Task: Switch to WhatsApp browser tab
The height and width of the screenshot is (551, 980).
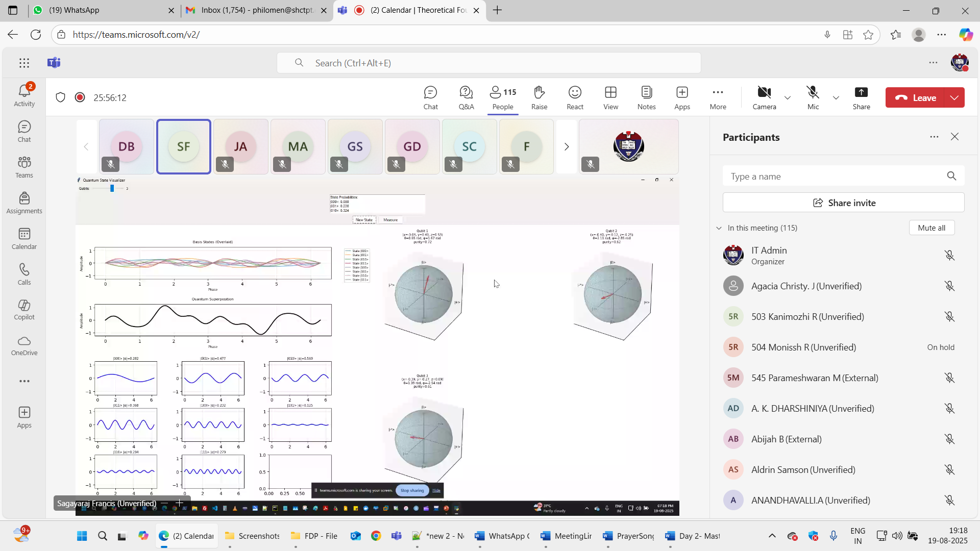Action: [104, 10]
